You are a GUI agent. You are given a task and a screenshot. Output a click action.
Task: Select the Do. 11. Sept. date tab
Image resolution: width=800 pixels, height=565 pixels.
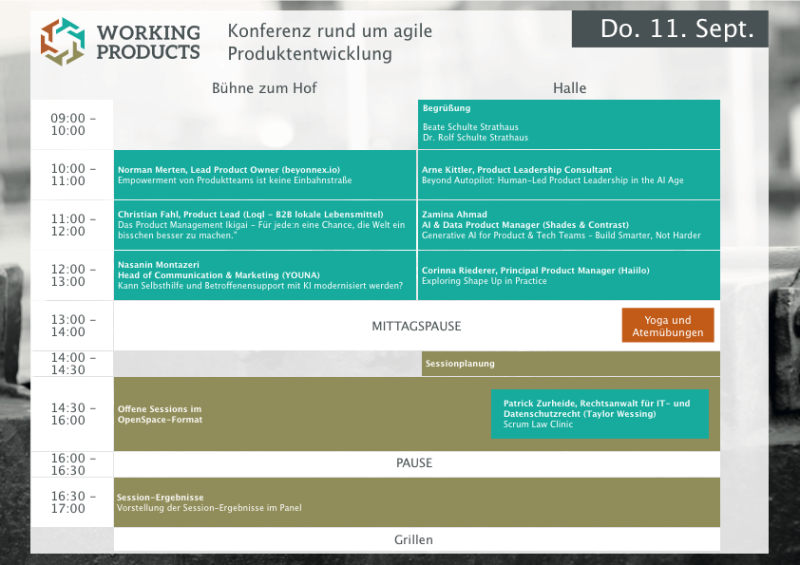[x=670, y=29]
